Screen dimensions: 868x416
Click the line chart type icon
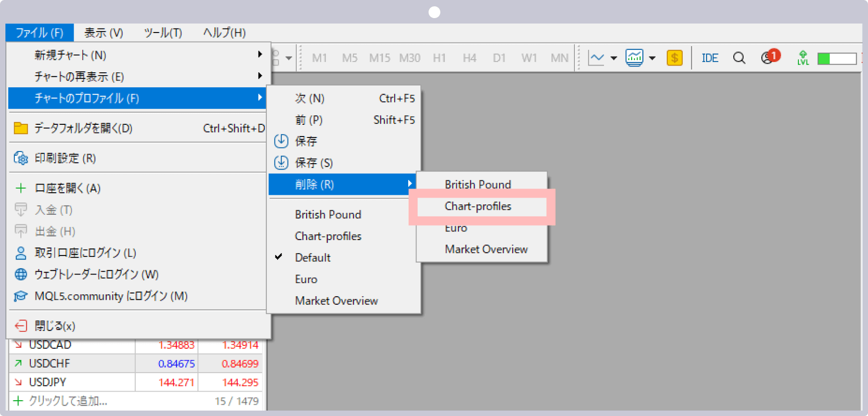click(596, 58)
